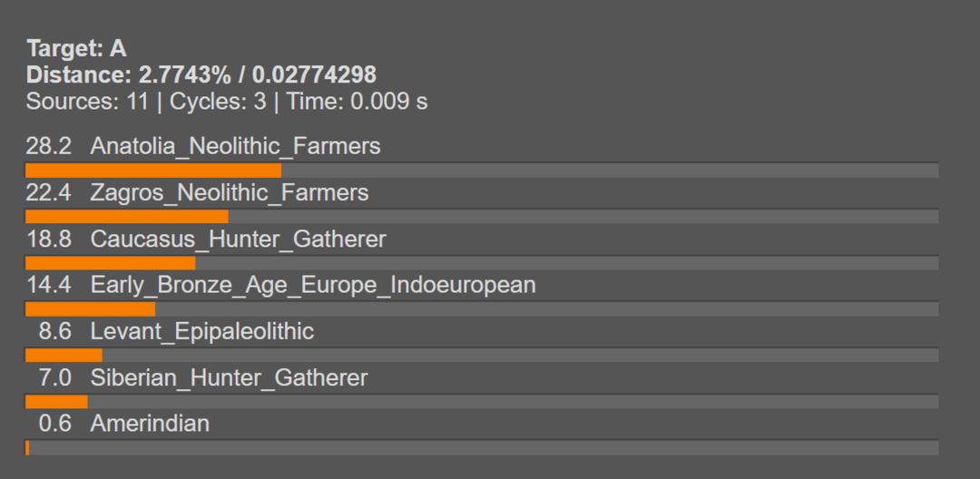Select the Levant_Epipaleolithic label
The image size is (980, 479).
coord(201,332)
